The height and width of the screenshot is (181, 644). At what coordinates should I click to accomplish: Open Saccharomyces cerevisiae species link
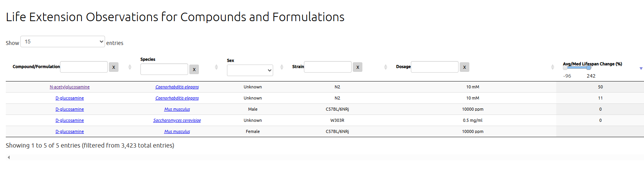click(177, 120)
